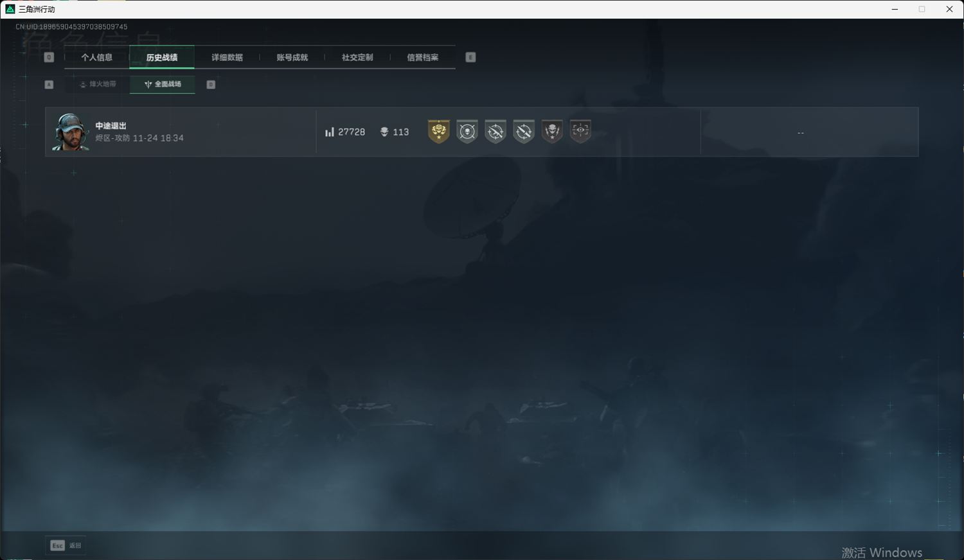Click the knife crosshair badge
This screenshot has width=964, height=560.
pyautogui.click(x=524, y=131)
